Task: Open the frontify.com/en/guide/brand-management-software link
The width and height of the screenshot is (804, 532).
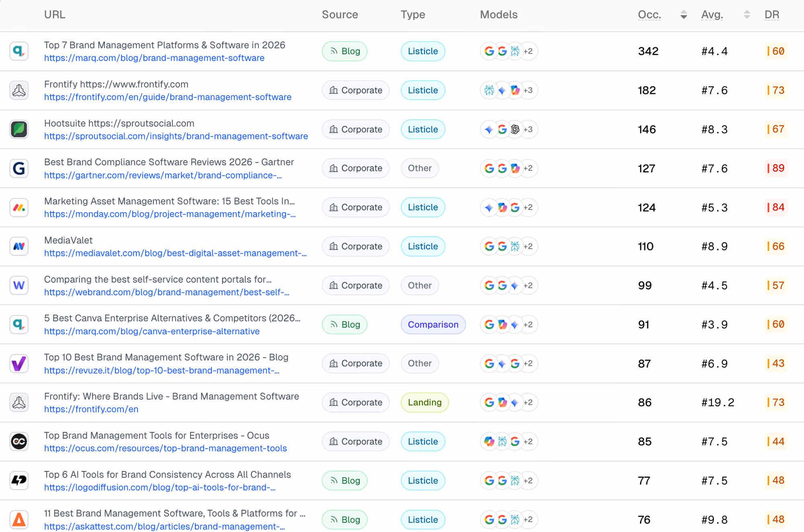Action: [168, 97]
